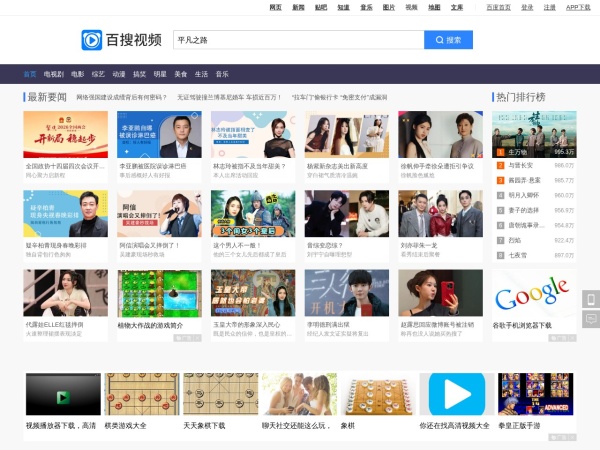Open the 知道 link in top bar
The image size is (600, 450).
point(343,7)
